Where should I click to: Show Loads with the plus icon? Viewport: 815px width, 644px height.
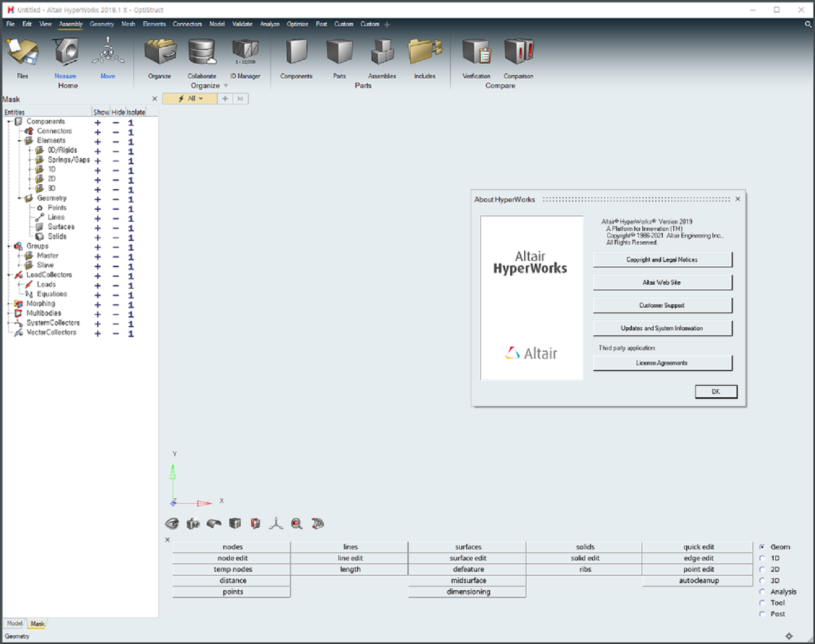point(98,285)
